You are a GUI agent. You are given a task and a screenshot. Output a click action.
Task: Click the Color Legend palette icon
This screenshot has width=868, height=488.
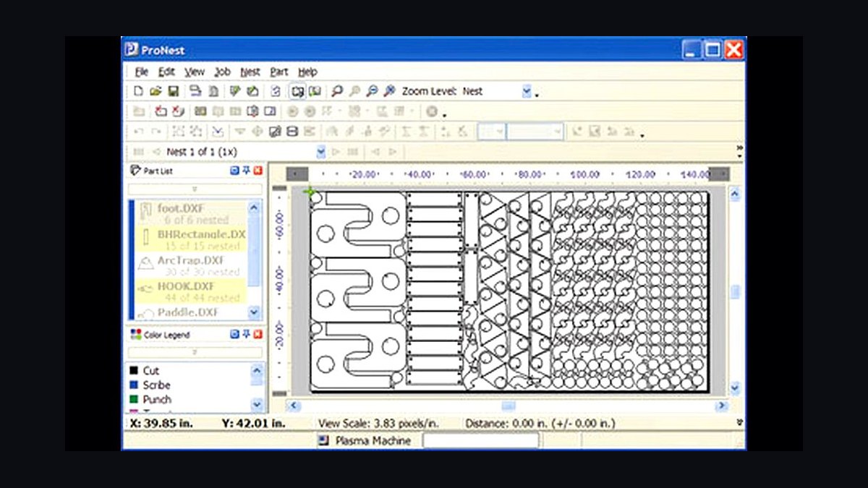tap(135, 335)
